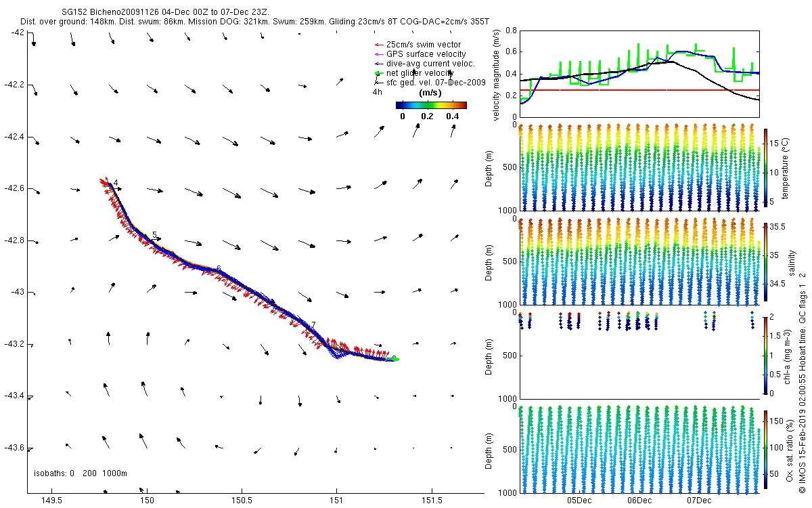Image resolution: width=812 pixels, height=508 pixels.
Task: Click the 'velocity magnitude (m/s)' axis label
Action: tap(496, 75)
